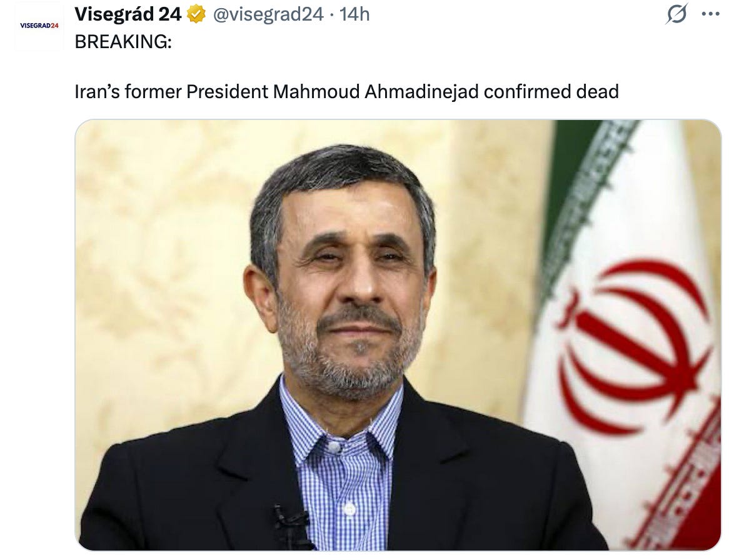Click the BREAKING: text line

pos(123,42)
